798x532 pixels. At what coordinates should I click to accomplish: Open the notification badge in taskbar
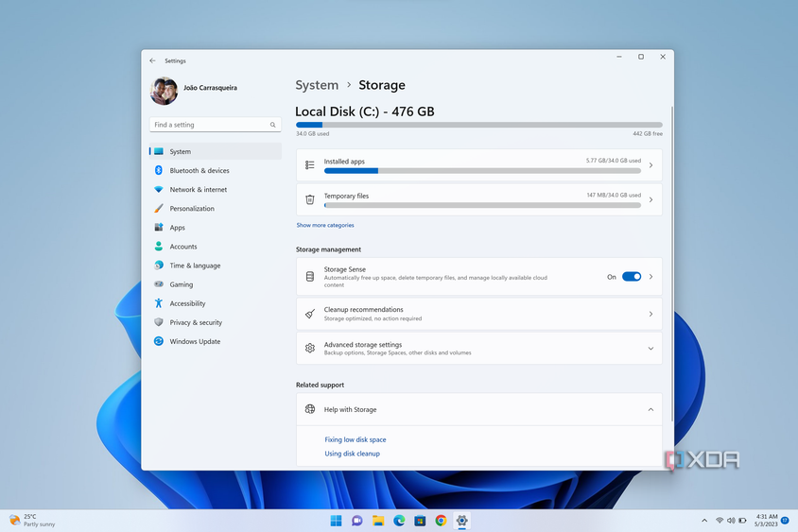785,521
